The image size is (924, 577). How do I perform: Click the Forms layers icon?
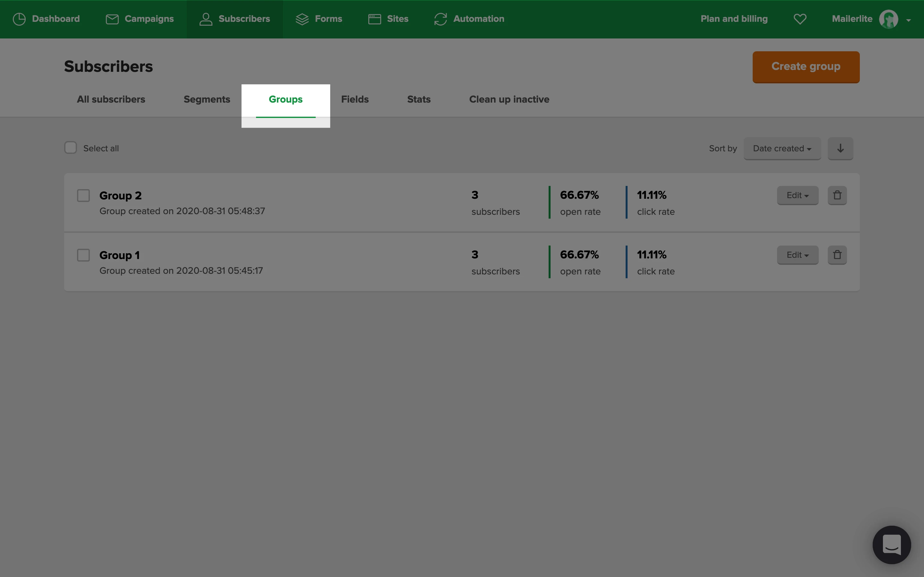click(302, 19)
